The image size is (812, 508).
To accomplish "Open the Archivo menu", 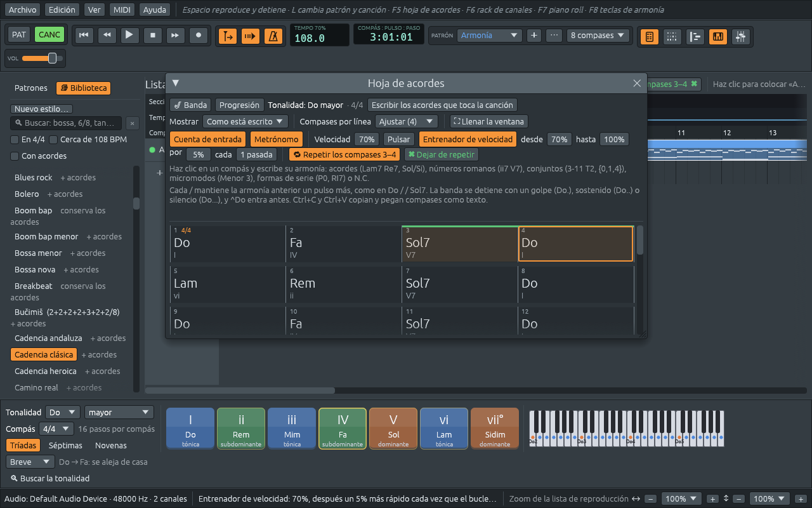I will 23,10.
